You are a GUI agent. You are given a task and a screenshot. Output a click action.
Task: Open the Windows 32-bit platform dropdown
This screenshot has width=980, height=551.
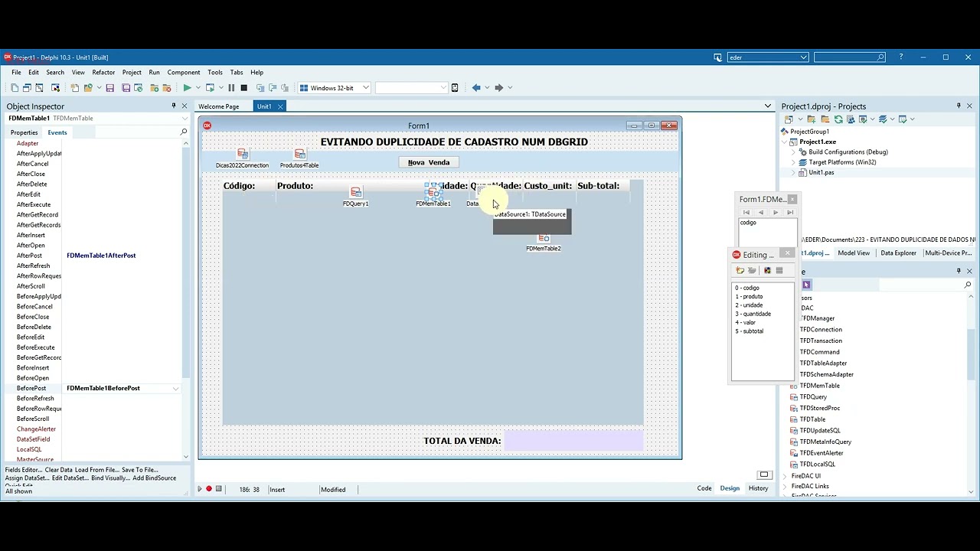[365, 88]
